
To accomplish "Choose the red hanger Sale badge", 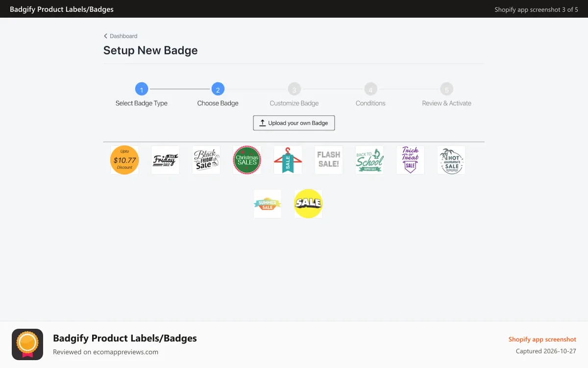I will tap(288, 160).
